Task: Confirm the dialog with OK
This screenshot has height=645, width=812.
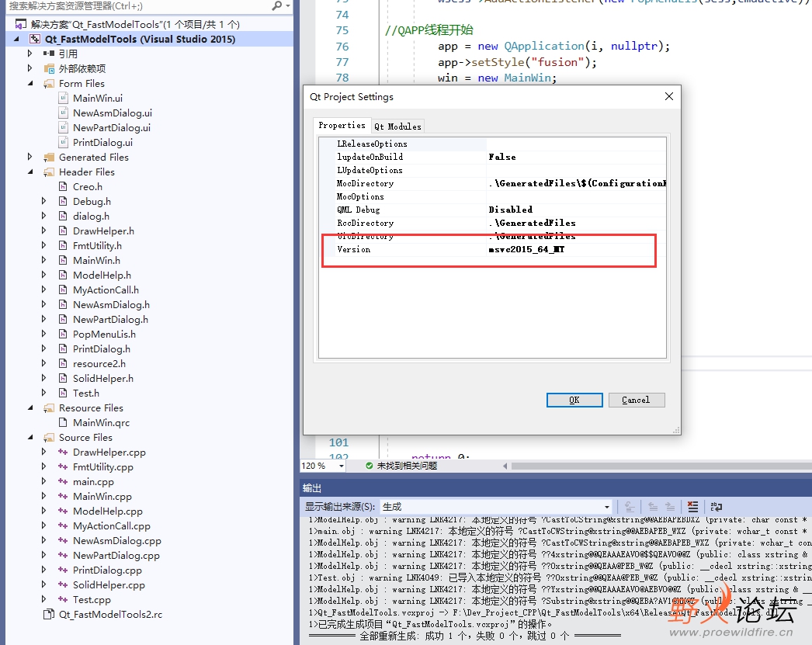Action: click(574, 401)
